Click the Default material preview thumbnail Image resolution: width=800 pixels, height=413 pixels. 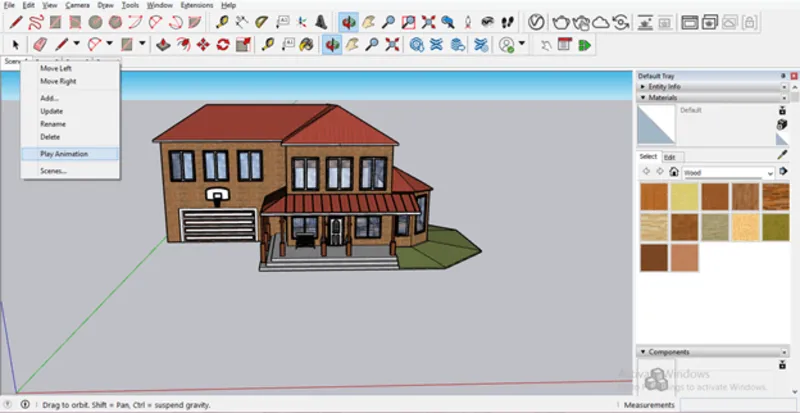657,127
